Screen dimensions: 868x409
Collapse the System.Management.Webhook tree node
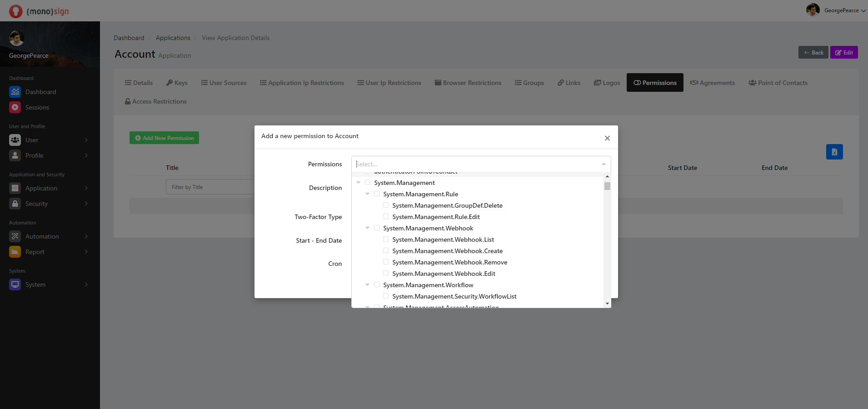point(367,228)
